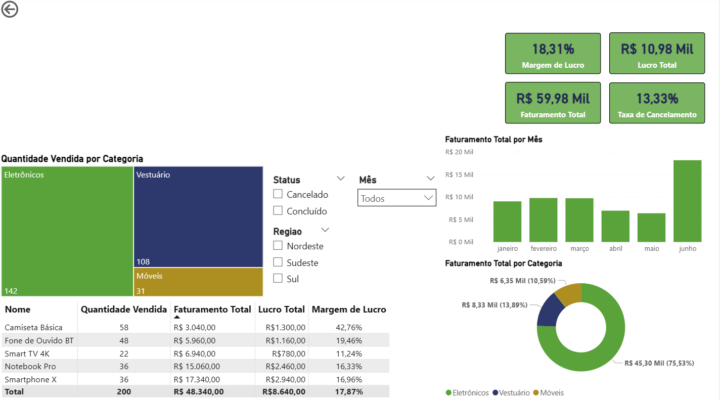Image resolution: width=720 pixels, height=401 pixels.
Task: Click the Total row label
Action: click(x=14, y=392)
